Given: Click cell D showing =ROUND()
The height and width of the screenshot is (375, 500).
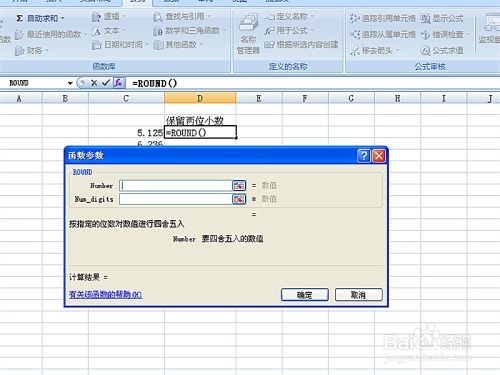Looking at the screenshot, I should 200,132.
